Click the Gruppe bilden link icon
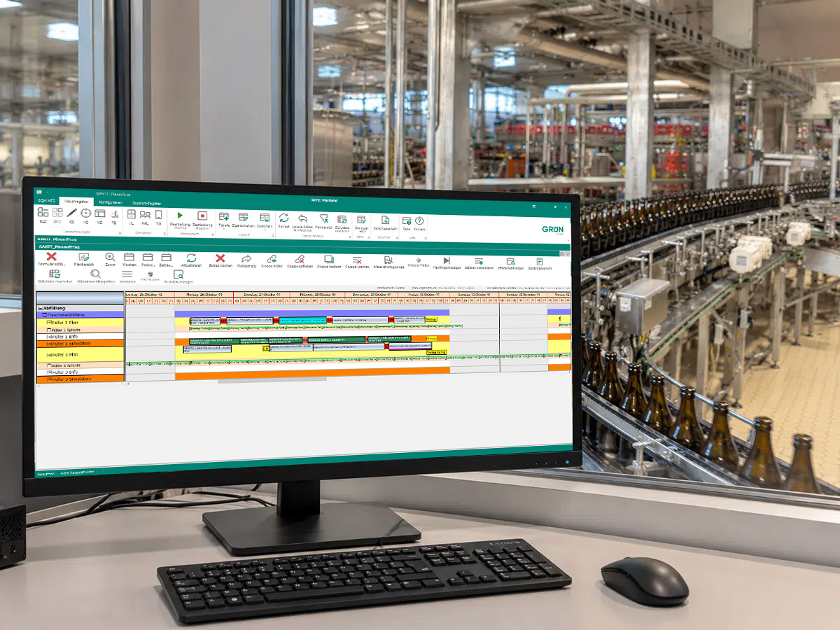This screenshot has width=840, height=630. pos(272,259)
